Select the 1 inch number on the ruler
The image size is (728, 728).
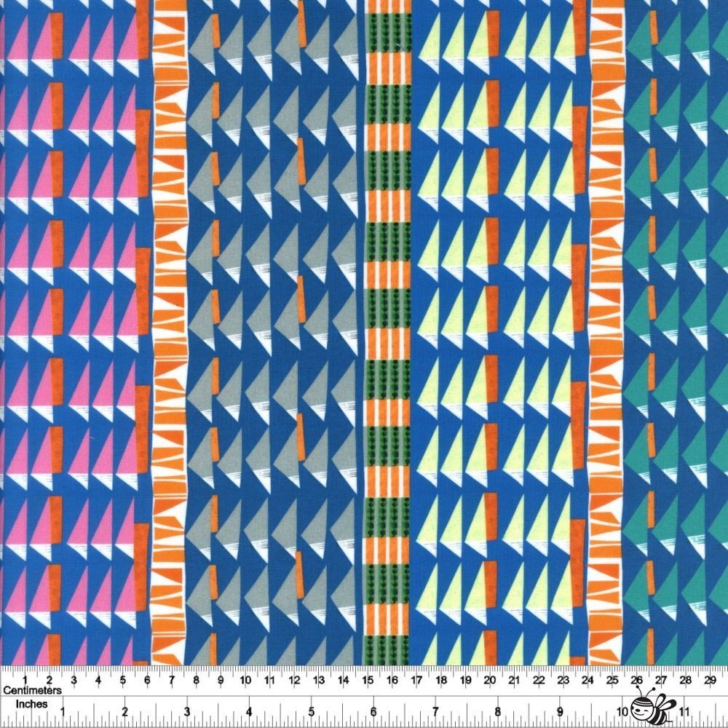click(x=63, y=710)
